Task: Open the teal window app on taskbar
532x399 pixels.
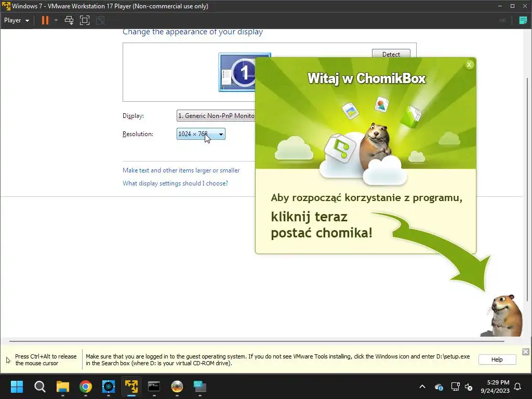Action: click(x=200, y=387)
